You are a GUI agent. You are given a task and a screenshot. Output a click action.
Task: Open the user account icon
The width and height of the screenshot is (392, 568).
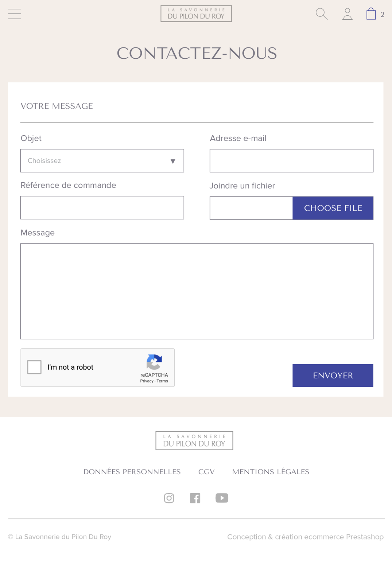click(x=348, y=14)
